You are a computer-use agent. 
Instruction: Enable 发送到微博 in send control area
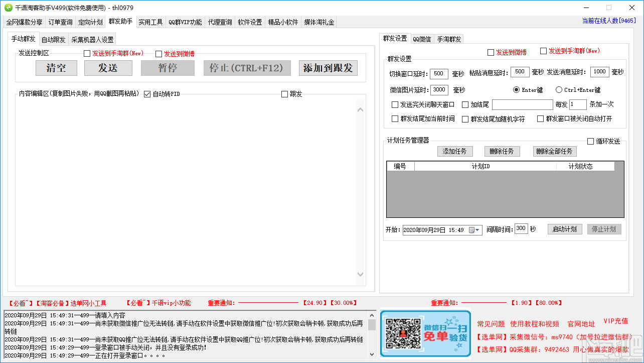pos(159,54)
